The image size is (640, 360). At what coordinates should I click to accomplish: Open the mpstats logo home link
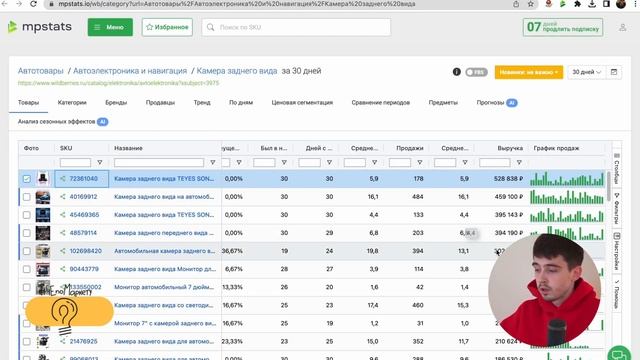[x=40, y=27]
